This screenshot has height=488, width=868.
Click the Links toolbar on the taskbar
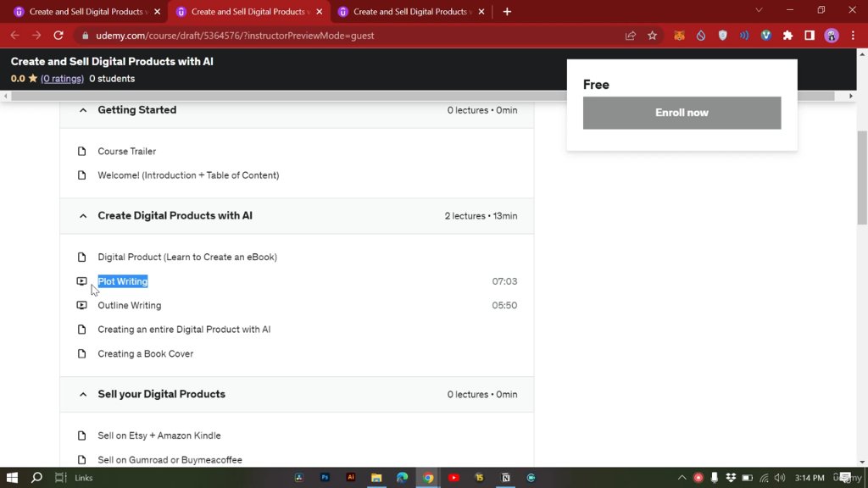click(84, 478)
